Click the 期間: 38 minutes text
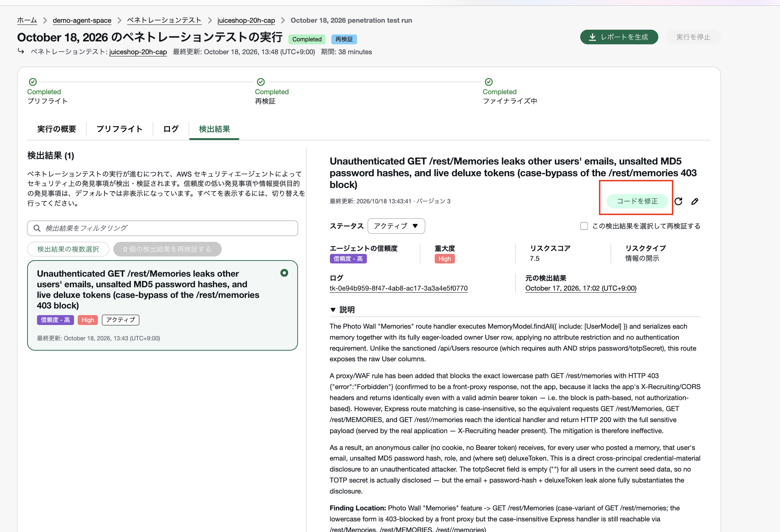The height and width of the screenshot is (532, 780). 346,52
